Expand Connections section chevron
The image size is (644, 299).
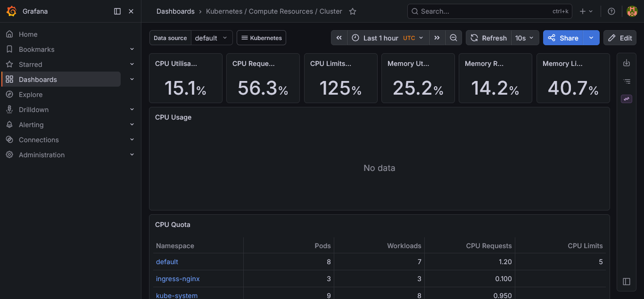132,139
